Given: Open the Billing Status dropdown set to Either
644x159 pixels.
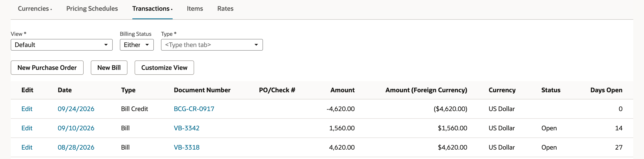Looking at the screenshot, I should coord(136,45).
